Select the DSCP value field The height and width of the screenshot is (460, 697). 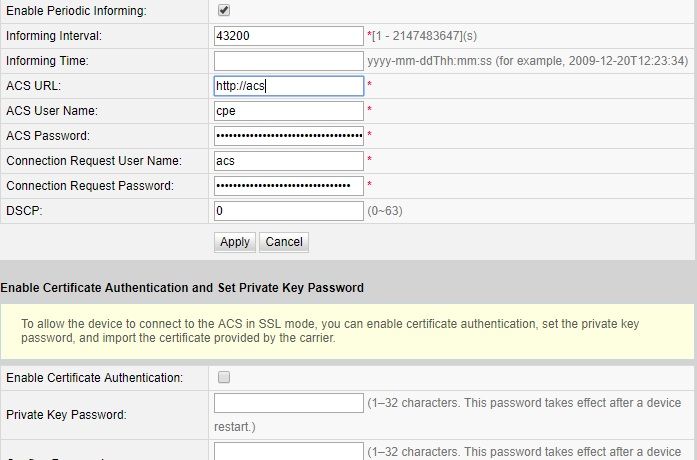(x=288, y=210)
